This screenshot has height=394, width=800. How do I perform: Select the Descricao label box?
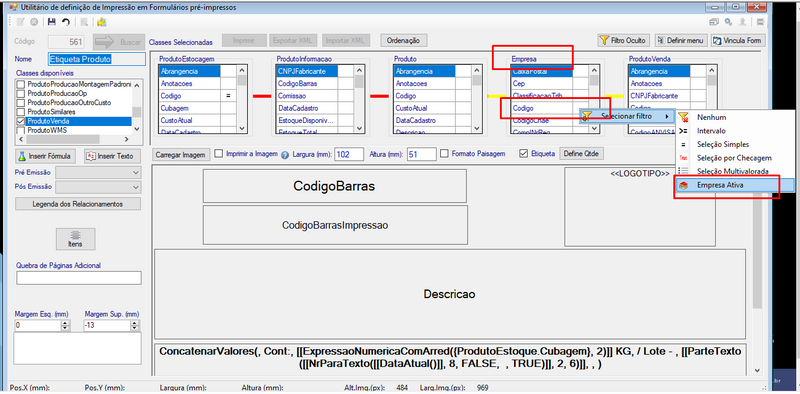point(449,294)
